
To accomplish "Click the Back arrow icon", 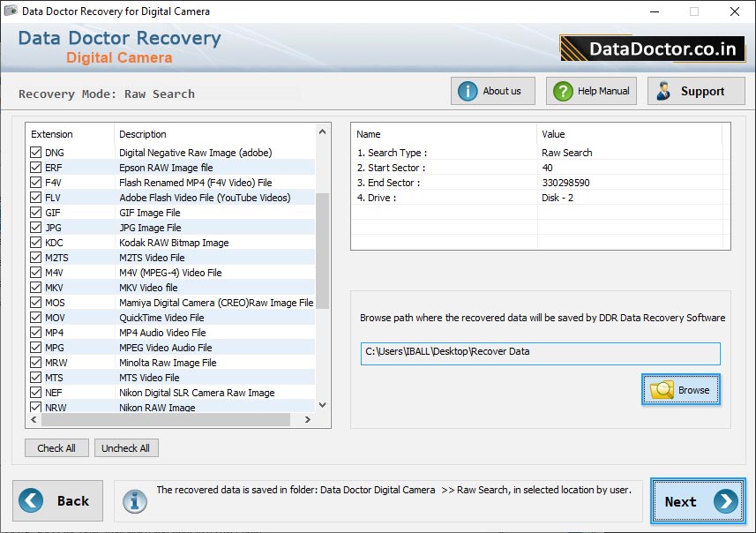I will click(31, 500).
